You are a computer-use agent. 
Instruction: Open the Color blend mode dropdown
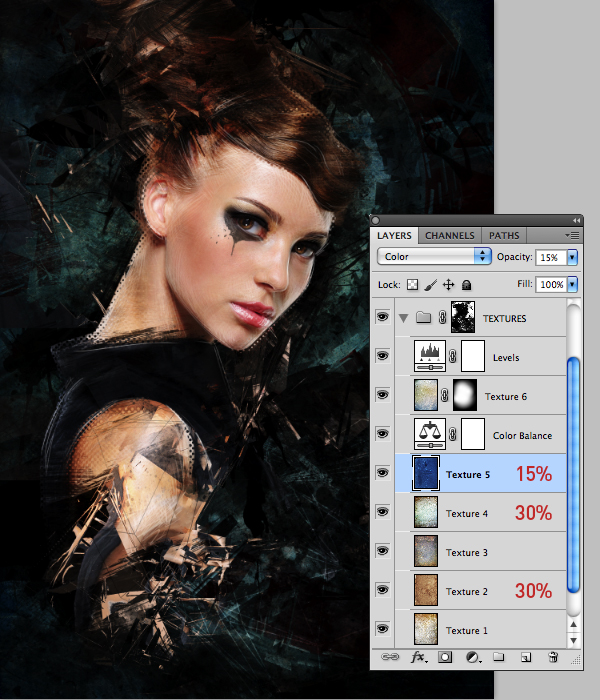tap(434, 257)
